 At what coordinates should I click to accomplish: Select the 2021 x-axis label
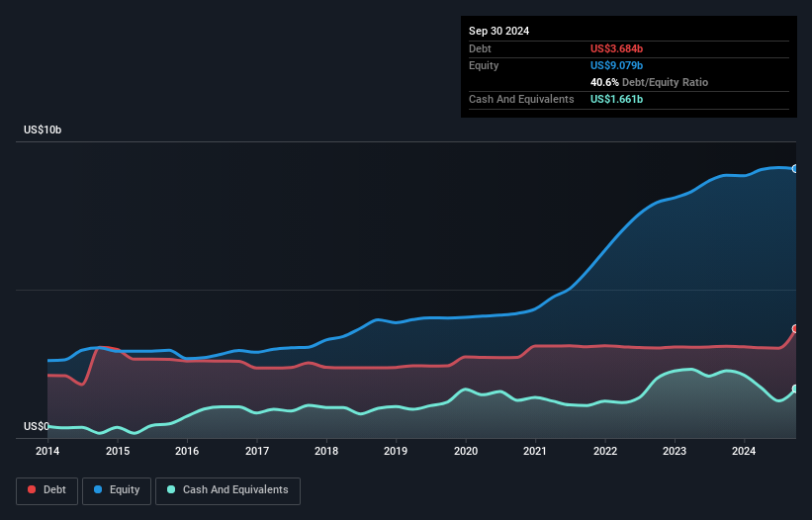(535, 451)
